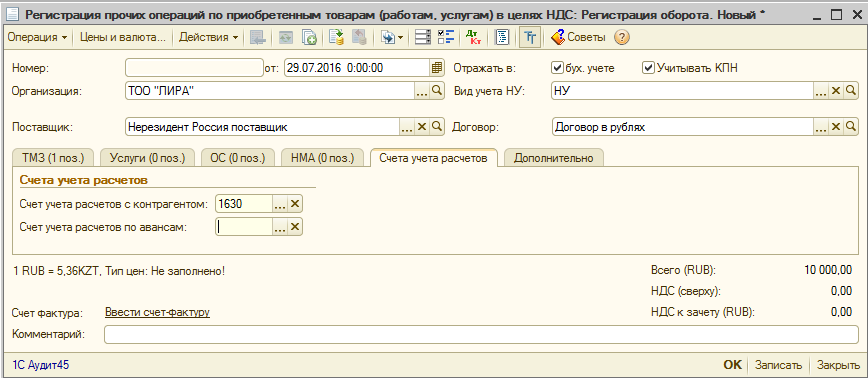
Task: Click the account field containing 1630
Action: pos(244,204)
